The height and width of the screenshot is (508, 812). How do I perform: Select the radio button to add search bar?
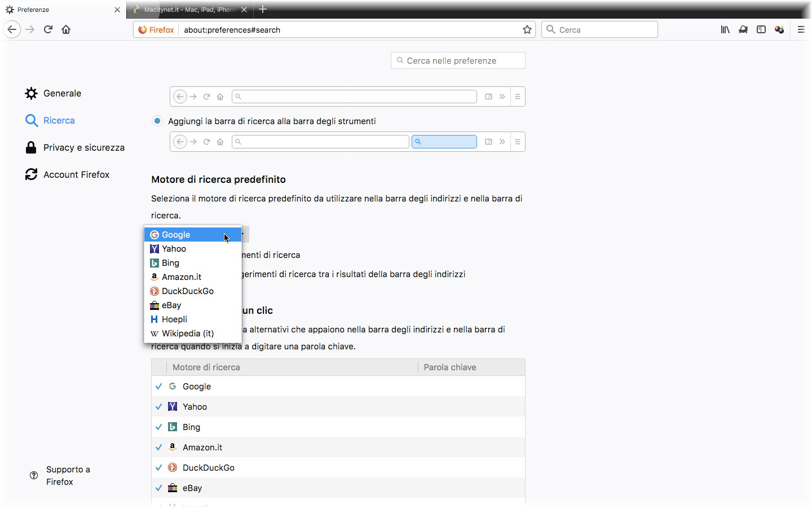point(157,121)
